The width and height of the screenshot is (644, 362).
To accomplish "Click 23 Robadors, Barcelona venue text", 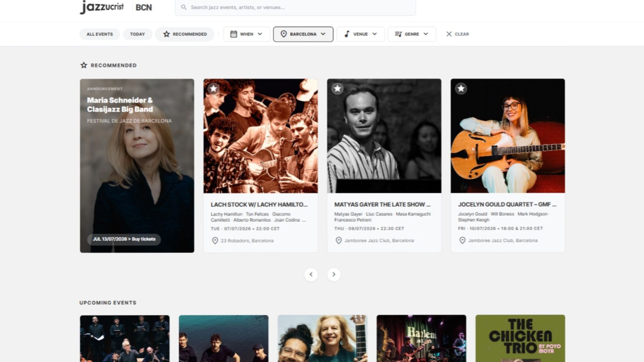I will tap(247, 241).
